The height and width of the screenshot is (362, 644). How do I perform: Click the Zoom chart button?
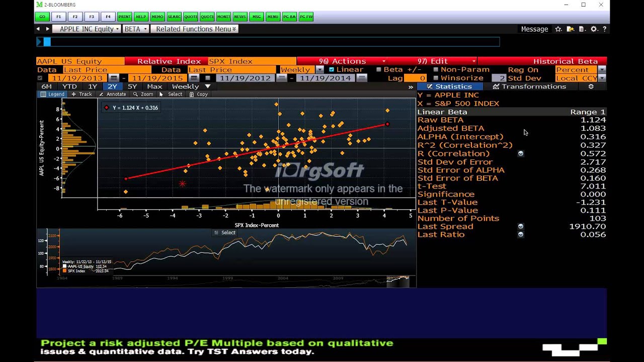tap(143, 94)
